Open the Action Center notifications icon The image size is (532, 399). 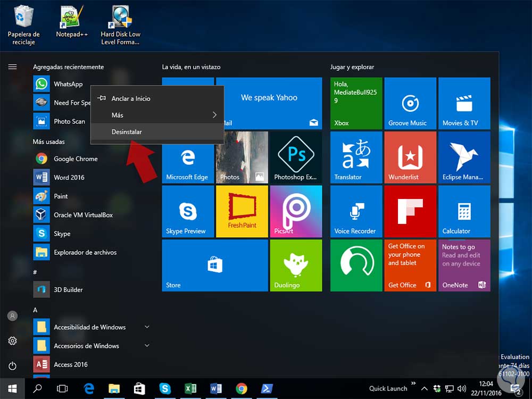(516, 389)
